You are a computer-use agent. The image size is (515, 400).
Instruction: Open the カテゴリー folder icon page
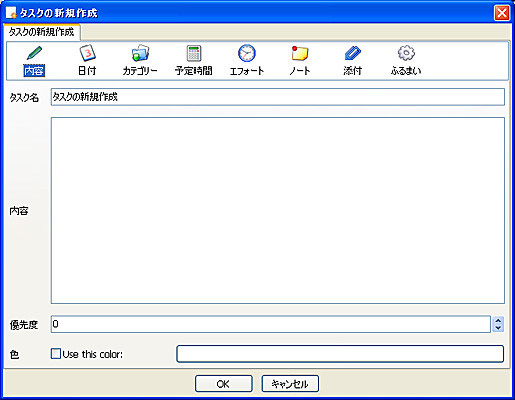pos(140,53)
